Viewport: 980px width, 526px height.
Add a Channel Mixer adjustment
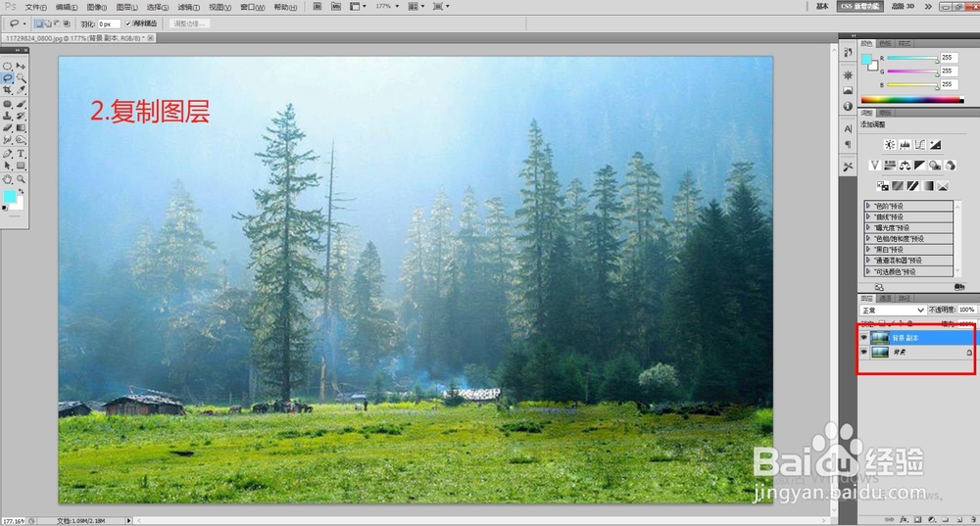[x=950, y=165]
